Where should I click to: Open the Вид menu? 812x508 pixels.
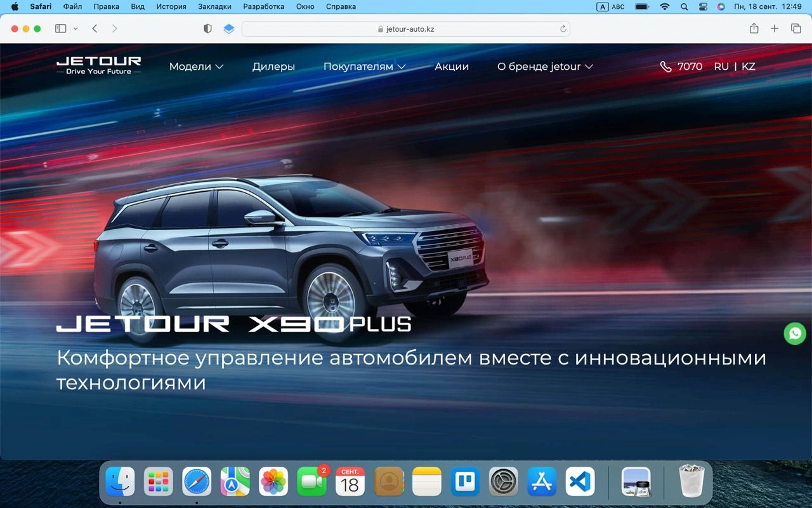138,7
